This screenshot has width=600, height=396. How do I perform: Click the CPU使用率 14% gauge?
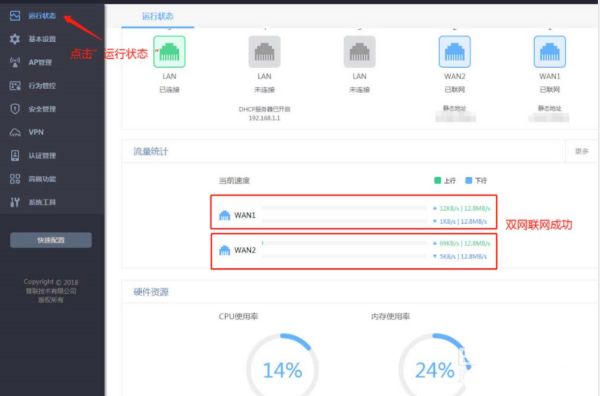click(282, 365)
